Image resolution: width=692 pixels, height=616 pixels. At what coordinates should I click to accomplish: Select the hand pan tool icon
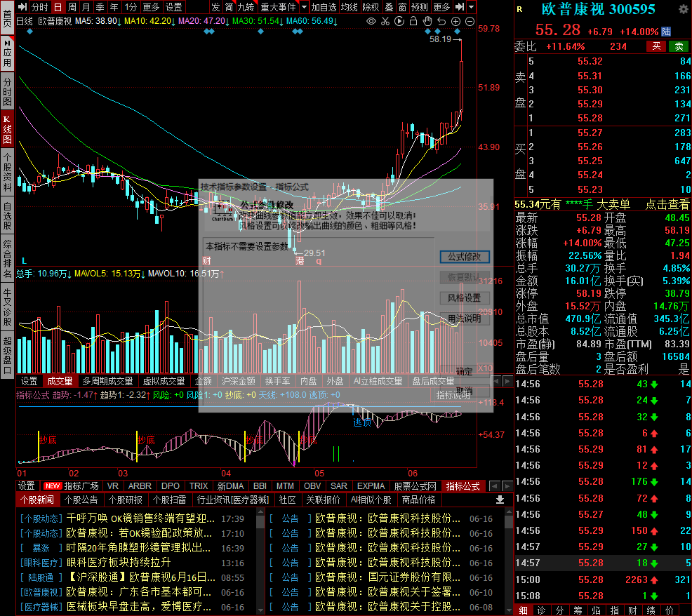pyautogui.click(x=427, y=21)
